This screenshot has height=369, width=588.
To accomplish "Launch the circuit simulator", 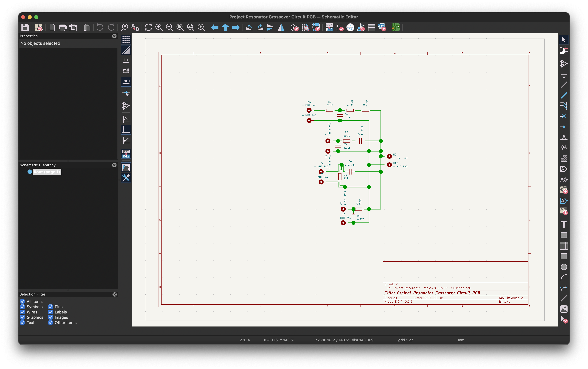I will [x=350, y=28].
